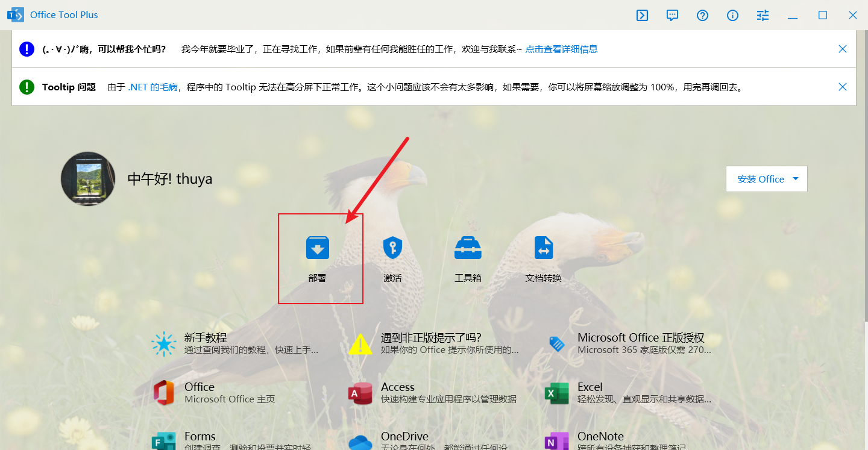Click the OneDrive entry title text
Image resolution: width=868 pixels, height=450 pixels.
point(404,436)
